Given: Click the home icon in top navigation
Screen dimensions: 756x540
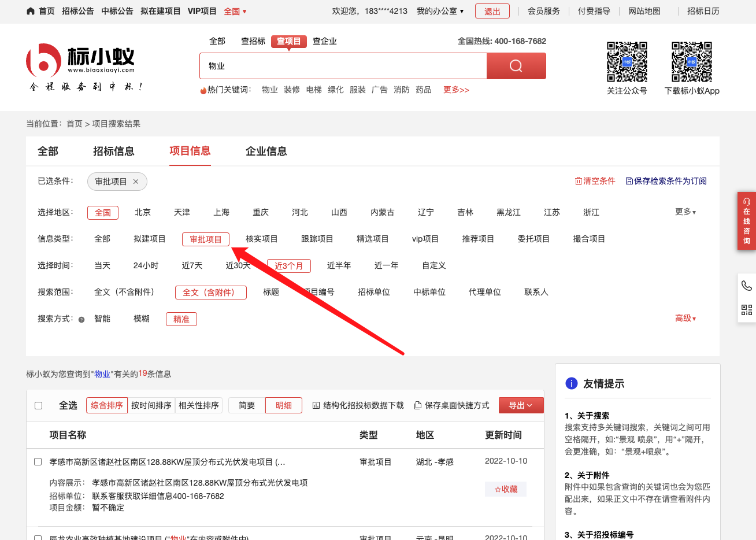Looking at the screenshot, I should coord(31,11).
